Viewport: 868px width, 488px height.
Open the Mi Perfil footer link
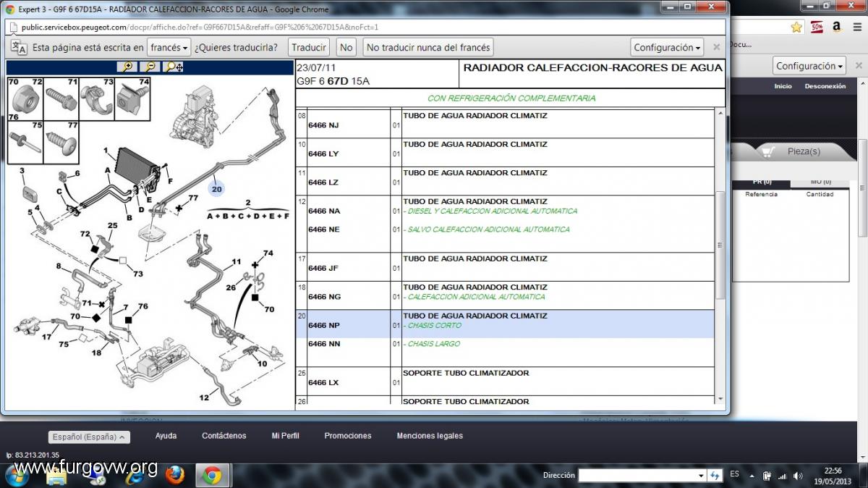[x=285, y=436]
